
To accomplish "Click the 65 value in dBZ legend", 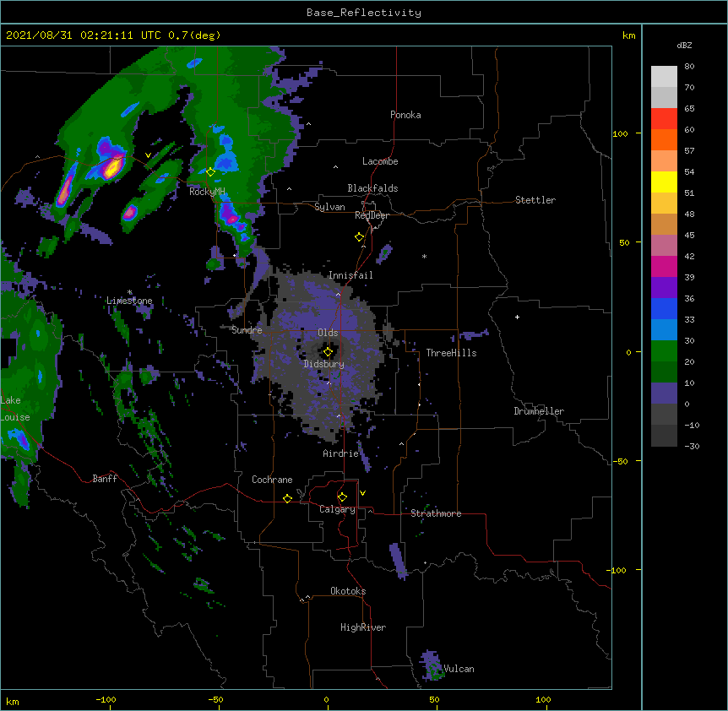I will (689, 109).
